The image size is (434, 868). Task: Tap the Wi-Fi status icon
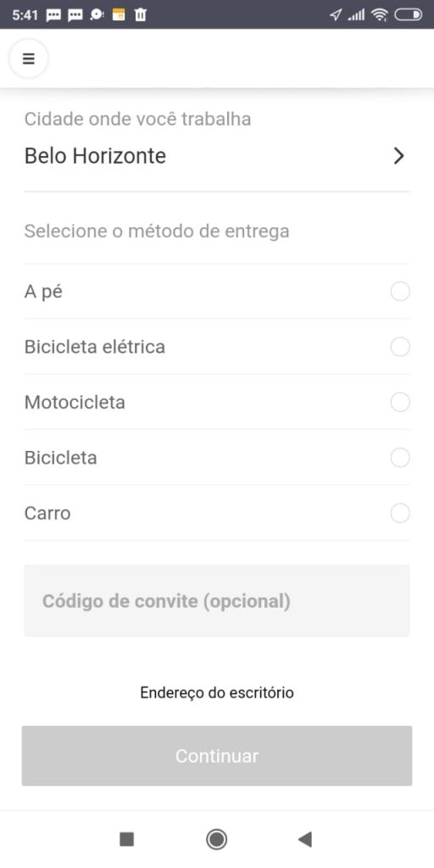[379, 15]
